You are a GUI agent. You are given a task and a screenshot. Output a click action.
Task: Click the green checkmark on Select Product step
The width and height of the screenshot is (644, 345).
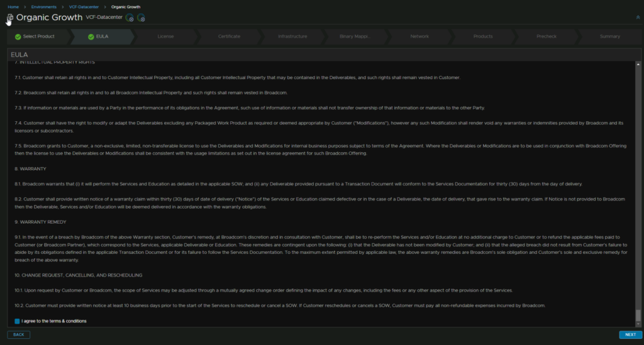18,36
